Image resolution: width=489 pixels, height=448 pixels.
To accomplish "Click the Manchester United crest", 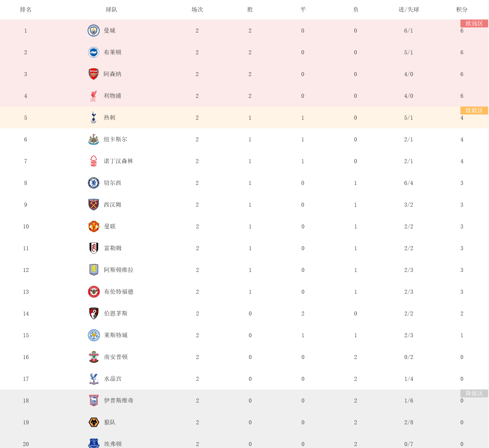I will pyautogui.click(x=94, y=226).
